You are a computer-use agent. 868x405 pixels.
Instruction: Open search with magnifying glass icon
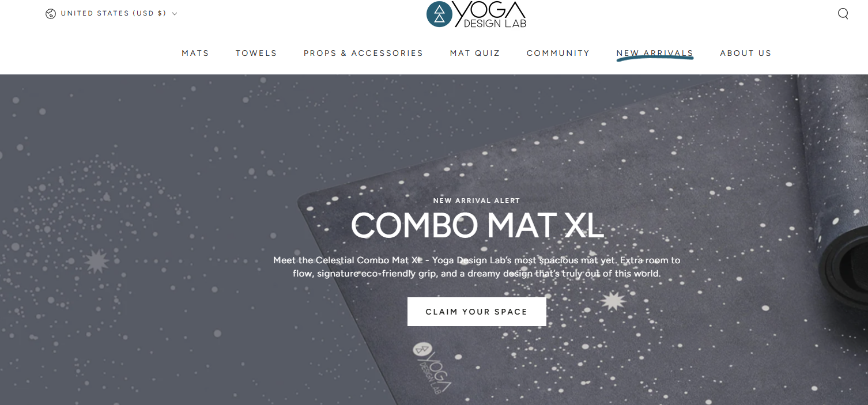click(843, 14)
